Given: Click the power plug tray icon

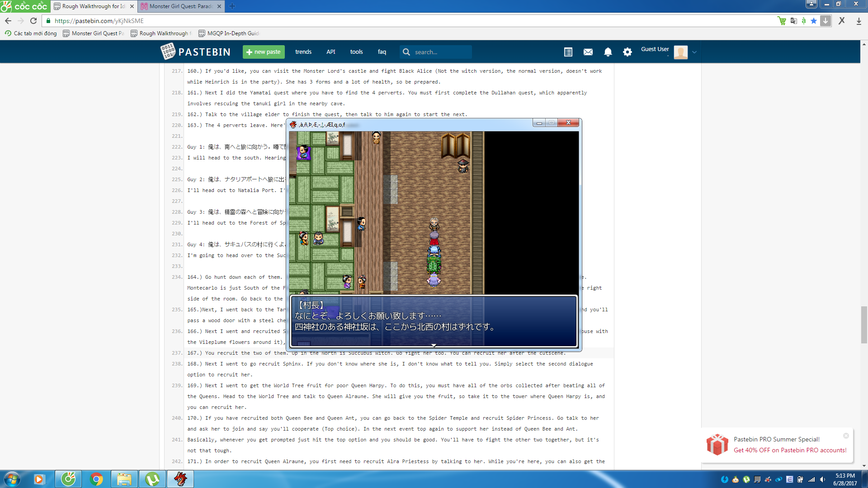Looking at the screenshot, I should coord(801,479).
